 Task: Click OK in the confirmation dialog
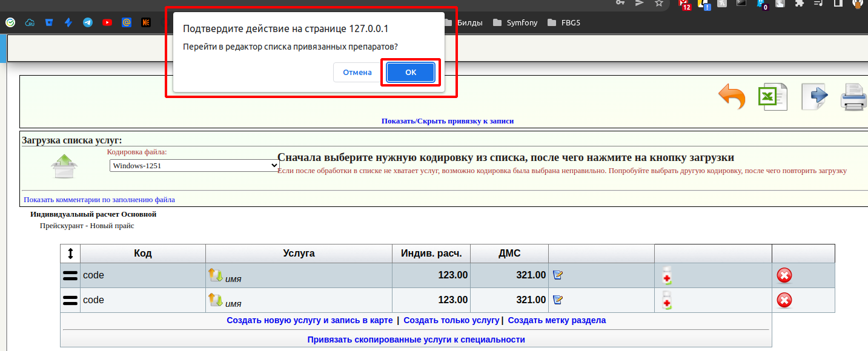coord(411,73)
